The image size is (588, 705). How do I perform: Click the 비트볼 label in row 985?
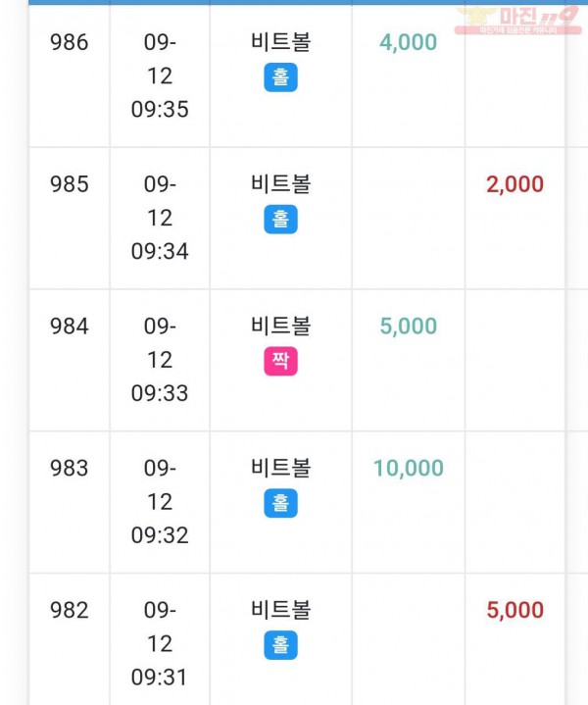click(x=280, y=184)
